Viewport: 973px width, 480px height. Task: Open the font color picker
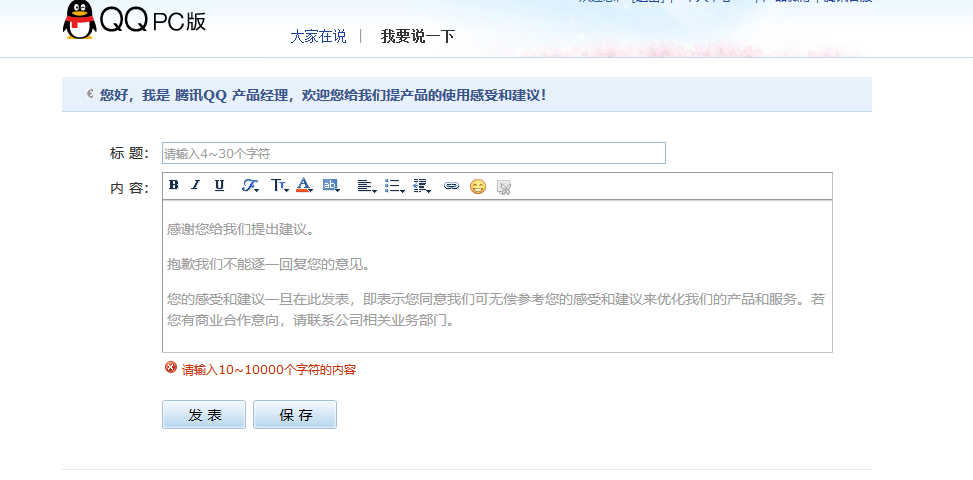pyautogui.click(x=304, y=185)
